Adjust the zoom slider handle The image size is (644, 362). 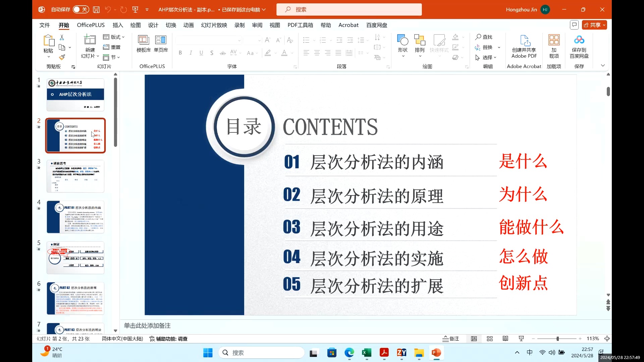pyautogui.click(x=557, y=339)
